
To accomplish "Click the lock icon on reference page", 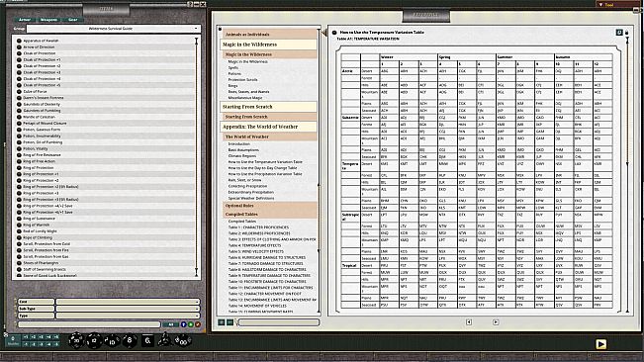I will tap(627, 33).
